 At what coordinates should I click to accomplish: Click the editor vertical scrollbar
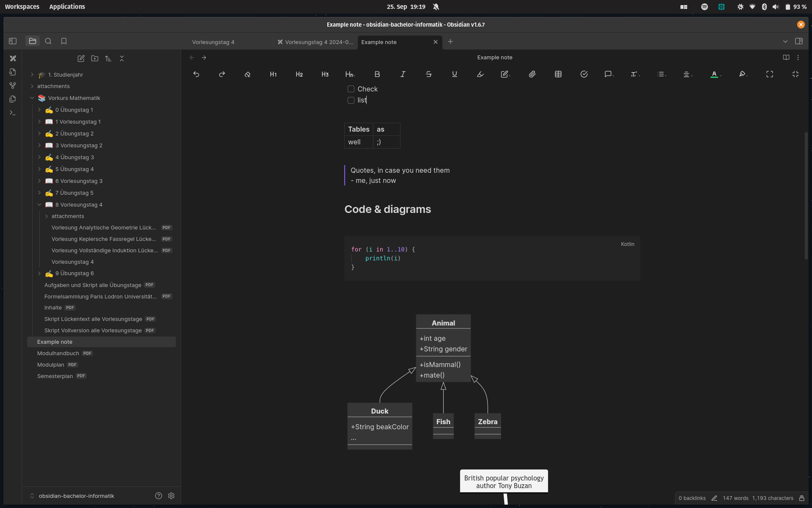click(x=806, y=196)
